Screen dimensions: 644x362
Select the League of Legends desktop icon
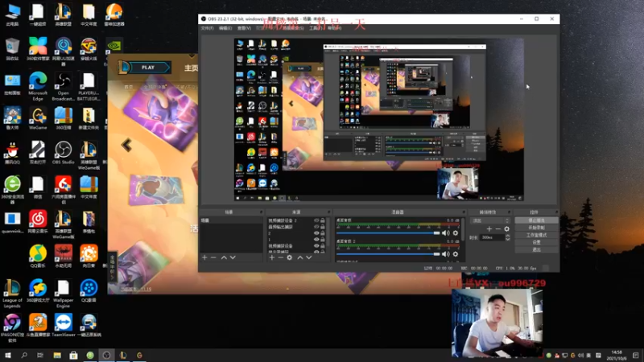[12, 293]
